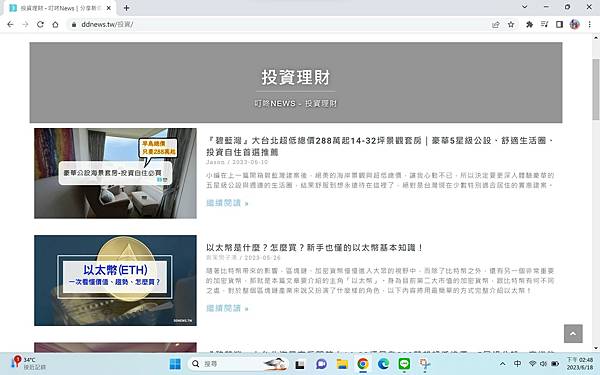Open the media control queue icon
Screen dimensions: 600x375
(545, 24)
